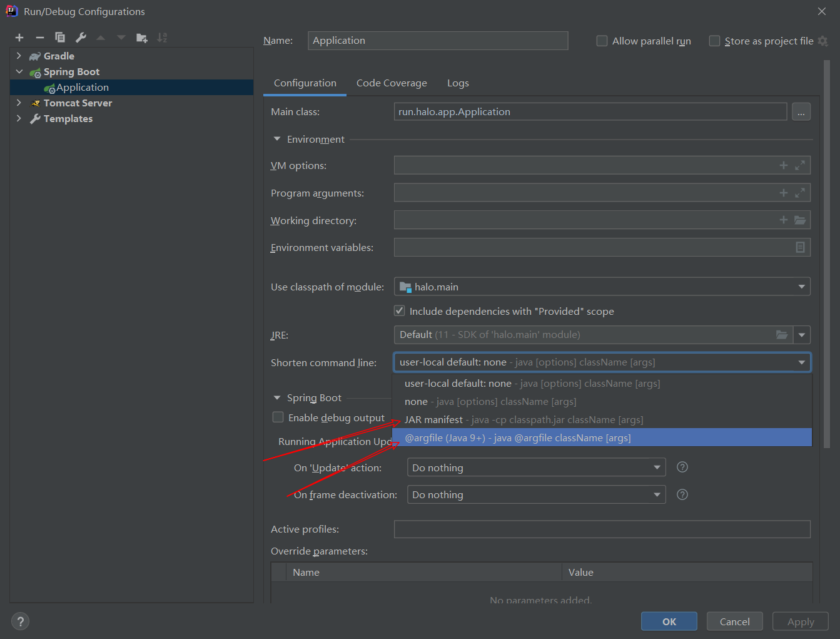Expand Program arguments field editor icon
The height and width of the screenshot is (639, 840).
[x=800, y=193]
